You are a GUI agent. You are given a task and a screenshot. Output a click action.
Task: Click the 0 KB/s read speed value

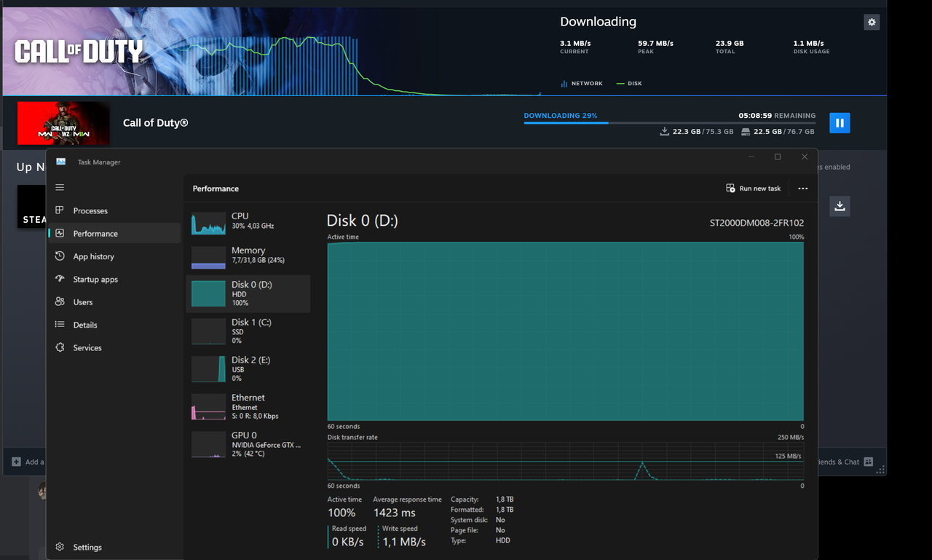click(348, 542)
